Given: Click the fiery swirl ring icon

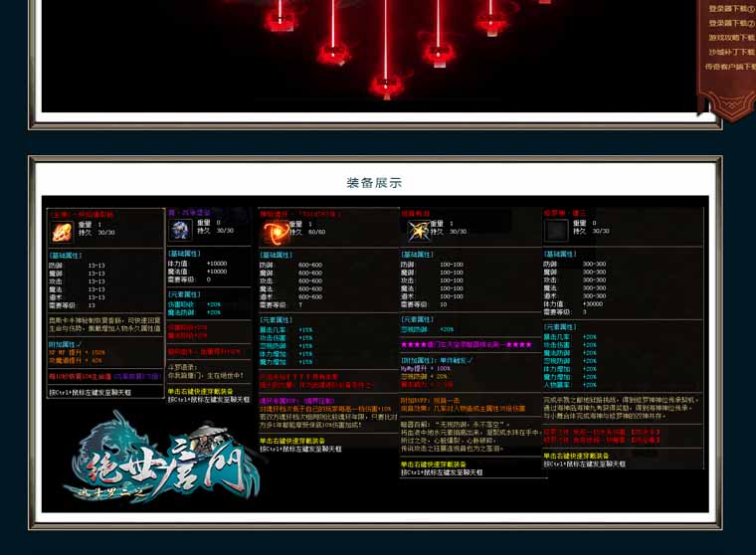Looking at the screenshot, I should coord(273,233).
